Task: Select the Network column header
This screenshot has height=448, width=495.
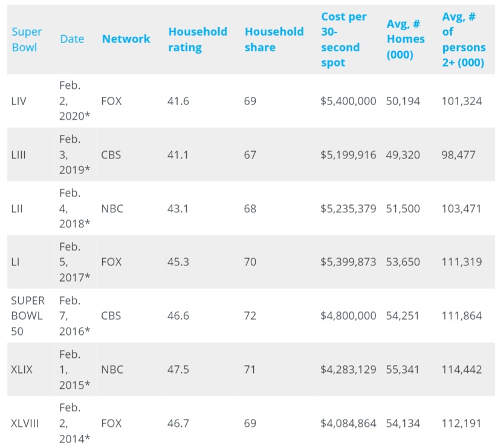Action: [126, 39]
